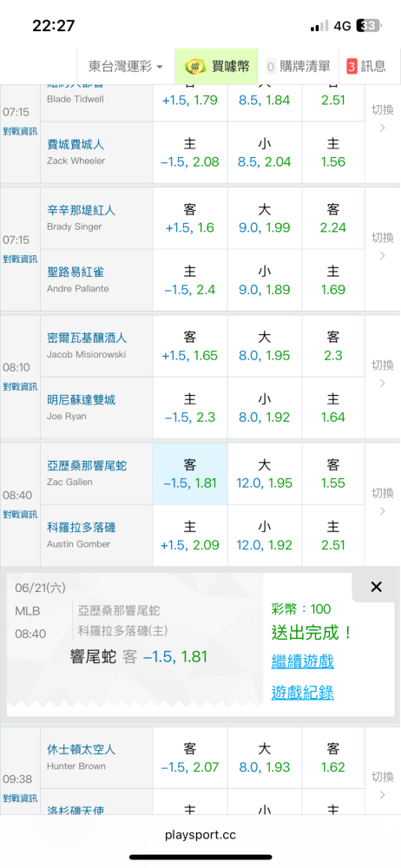Close the bet confirmation panel
The width and height of the screenshot is (401, 868).
pyautogui.click(x=376, y=587)
